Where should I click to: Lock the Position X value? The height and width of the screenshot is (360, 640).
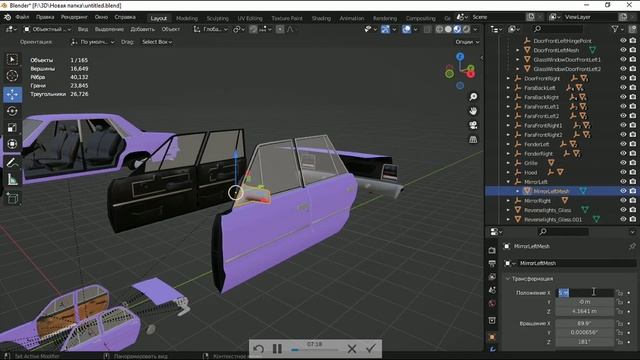tap(620, 293)
